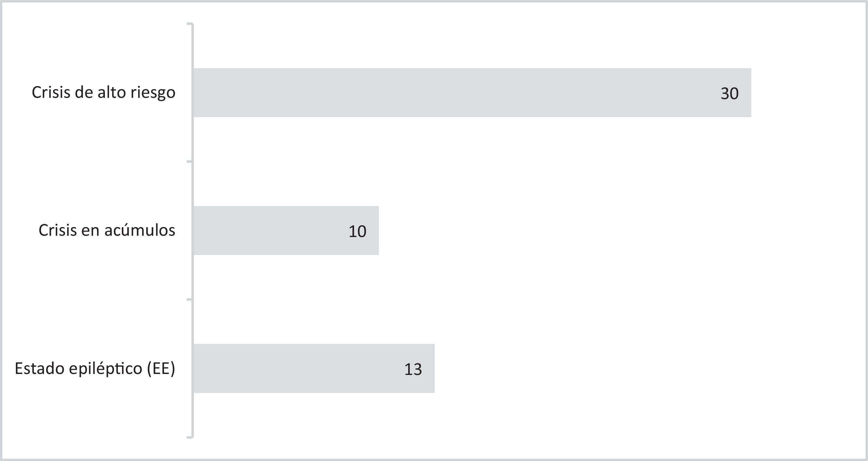Select the "Crisis en acúmulos" axis label
868x461 pixels.
pyautogui.click(x=107, y=230)
